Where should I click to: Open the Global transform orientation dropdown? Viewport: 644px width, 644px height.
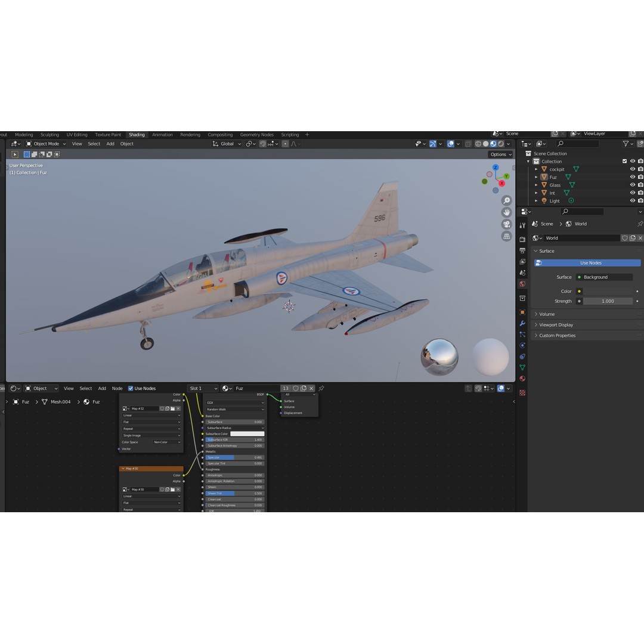(x=227, y=144)
